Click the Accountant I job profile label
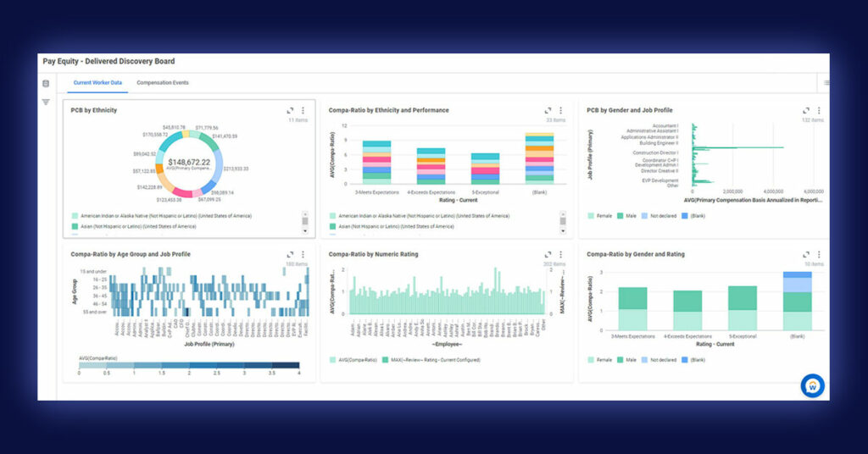Image resolution: width=868 pixels, height=454 pixels. coord(665,125)
